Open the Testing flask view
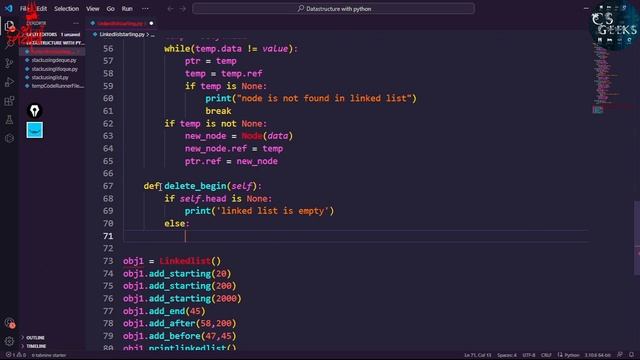640x360 pixels. click(9, 120)
